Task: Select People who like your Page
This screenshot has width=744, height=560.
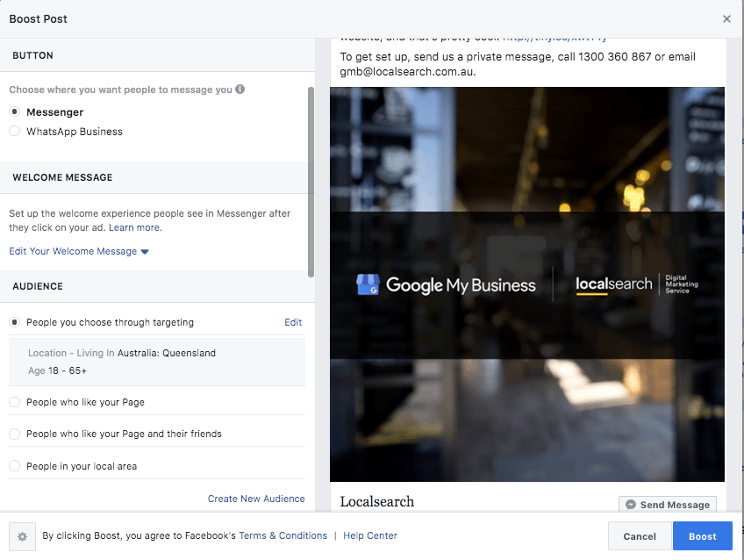Action: click(x=15, y=402)
